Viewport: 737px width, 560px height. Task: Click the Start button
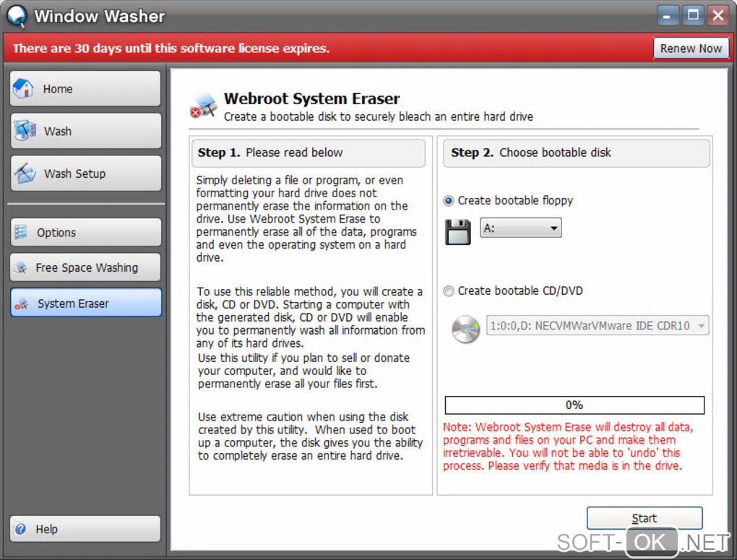(645, 517)
